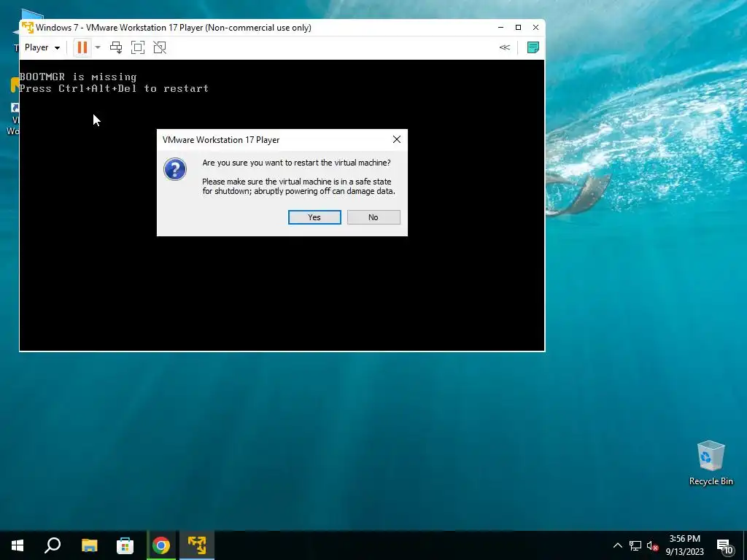Send Ctrl+Alt+Del to the virtual machine
747x560 pixels.
[x=116, y=47]
